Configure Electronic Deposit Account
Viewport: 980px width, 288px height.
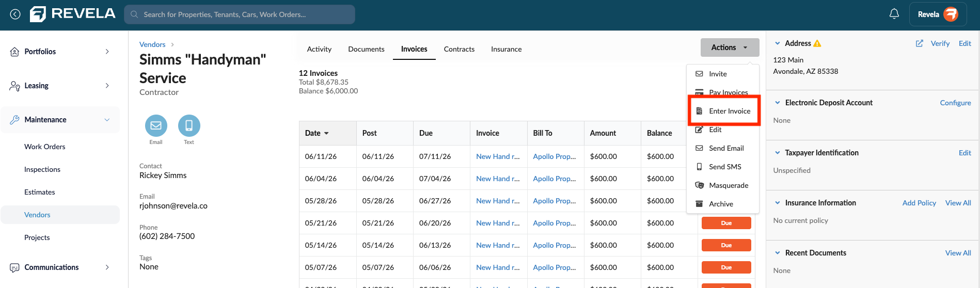[x=955, y=103]
